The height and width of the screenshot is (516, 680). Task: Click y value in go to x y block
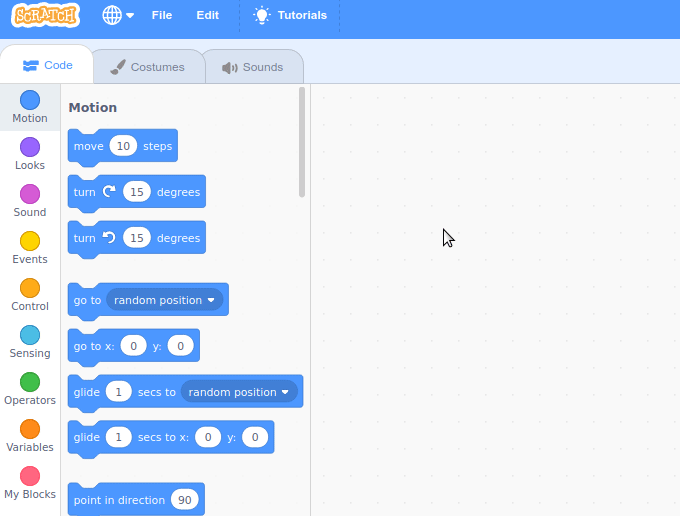click(180, 346)
